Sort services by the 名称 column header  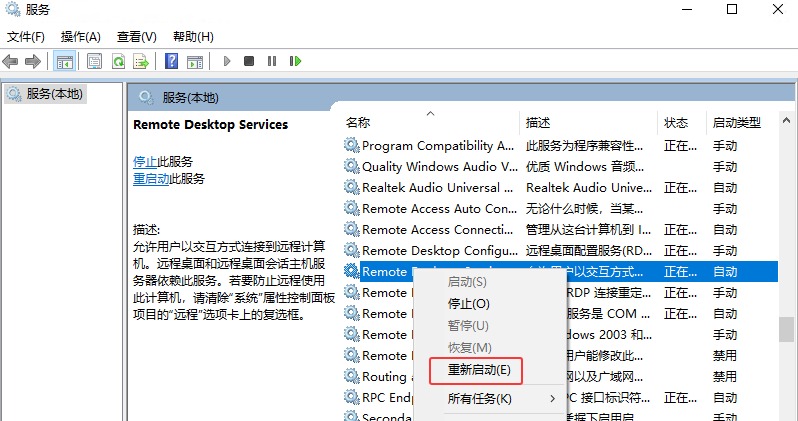pos(358,122)
